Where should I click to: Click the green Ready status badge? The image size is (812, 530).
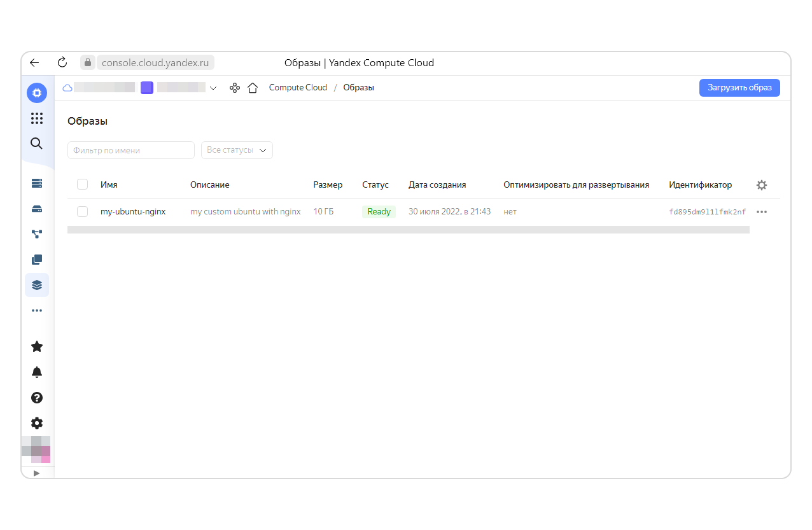(379, 211)
